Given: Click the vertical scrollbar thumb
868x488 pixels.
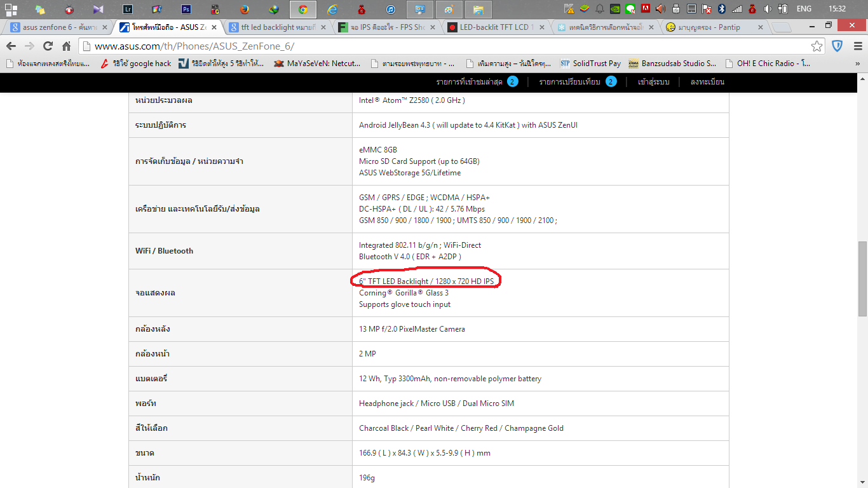Looking at the screenshot, I should (862, 279).
